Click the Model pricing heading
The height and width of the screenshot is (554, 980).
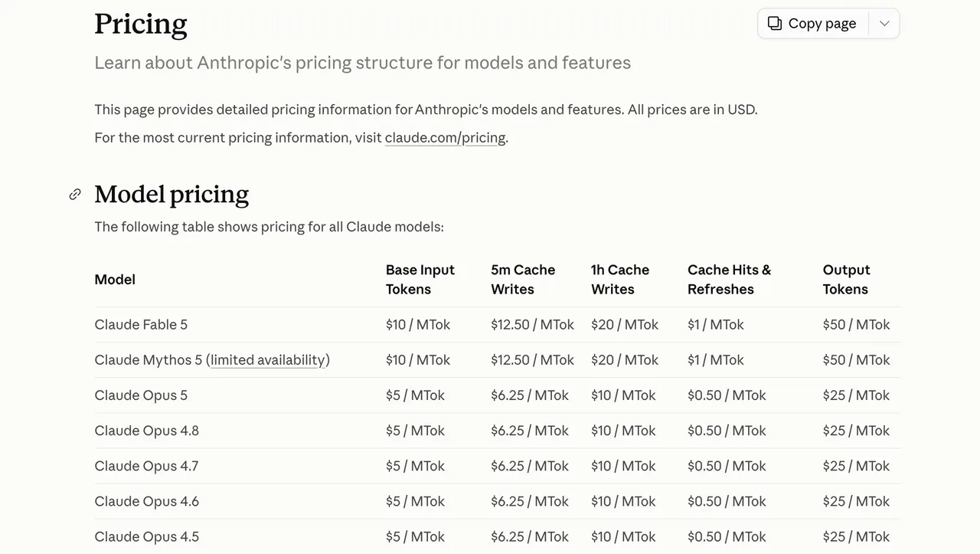171,195
